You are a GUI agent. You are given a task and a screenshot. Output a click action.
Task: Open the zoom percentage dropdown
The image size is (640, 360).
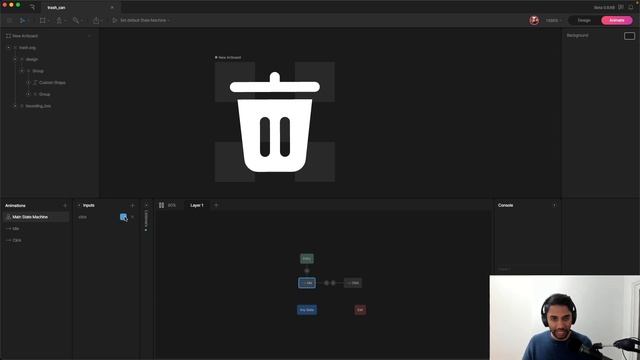pos(553,20)
